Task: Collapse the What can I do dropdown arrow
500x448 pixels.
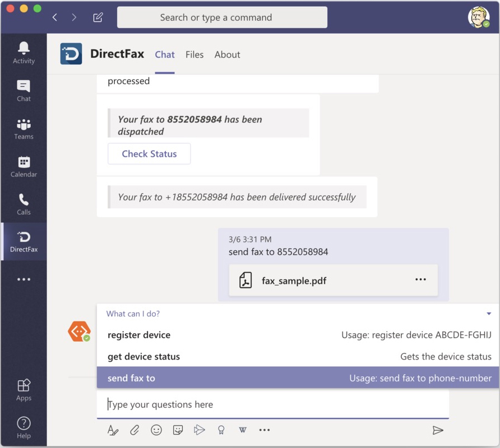Action: pyautogui.click(x=489, y=314)
